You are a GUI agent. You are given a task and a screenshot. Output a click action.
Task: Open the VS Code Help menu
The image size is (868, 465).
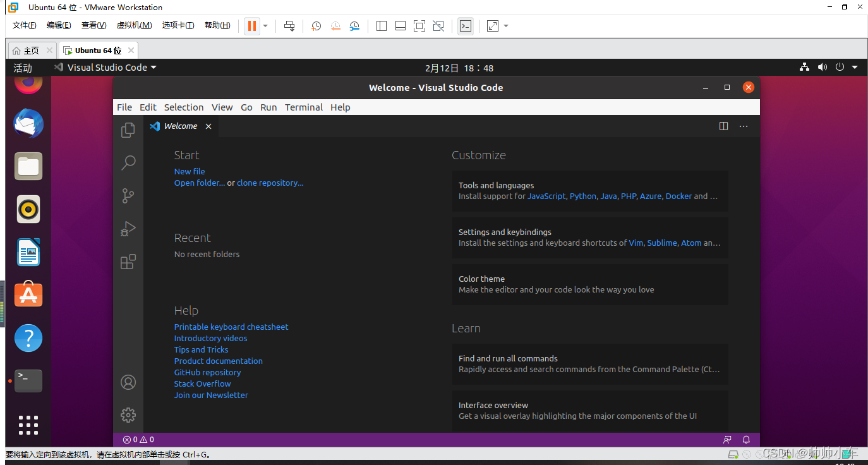point(340,107)
